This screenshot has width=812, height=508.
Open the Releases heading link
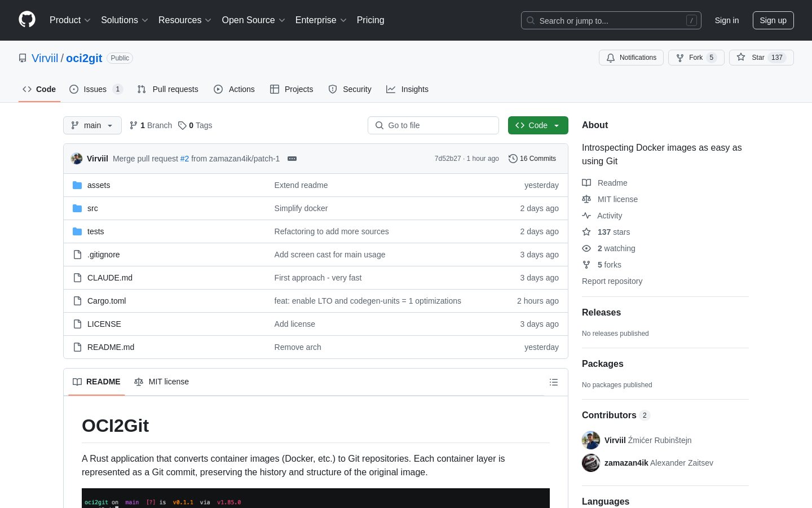pos(601,313)
